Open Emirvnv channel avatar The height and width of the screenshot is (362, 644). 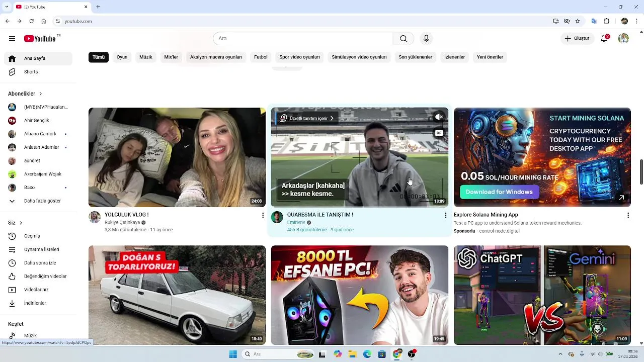(x=277, y=217)
